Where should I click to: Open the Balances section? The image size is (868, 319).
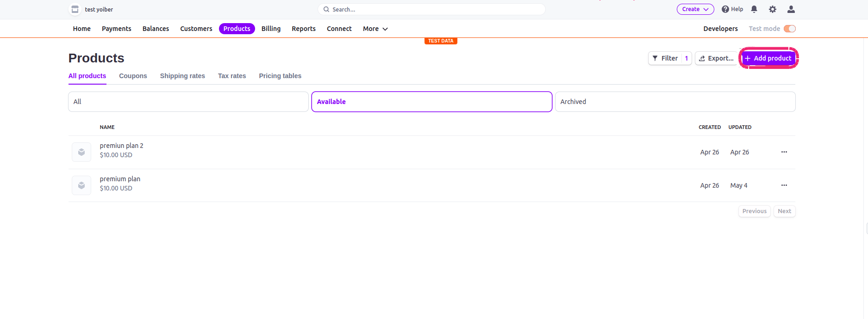(156, 29)
